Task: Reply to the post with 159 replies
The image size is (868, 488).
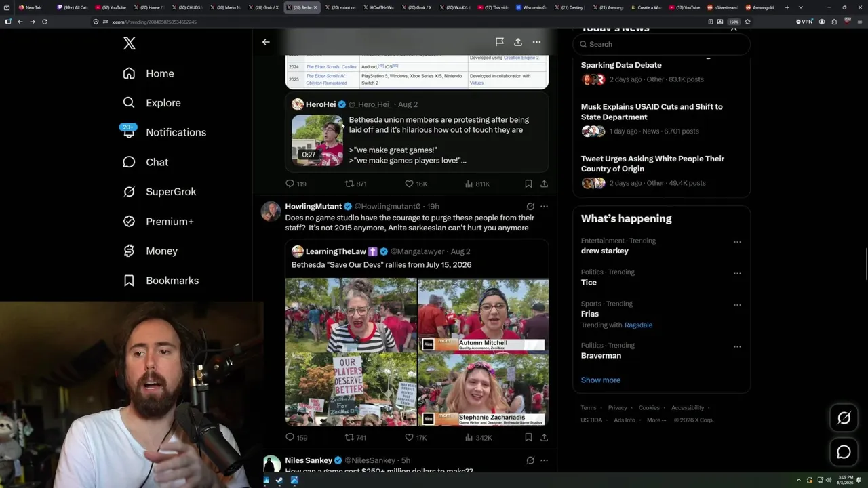Action: tap(296, 438)
